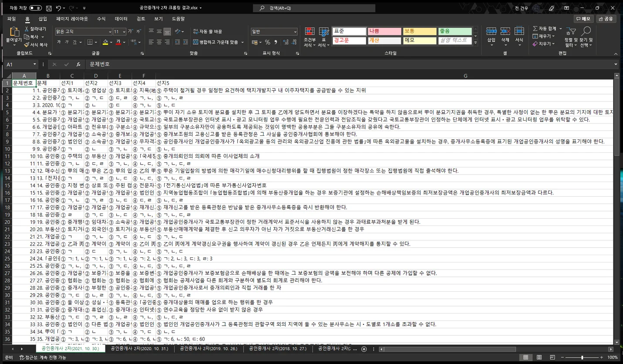
Task: Open Find and Select (찾기 및 선택)
Action: click(x=586, y=37)
